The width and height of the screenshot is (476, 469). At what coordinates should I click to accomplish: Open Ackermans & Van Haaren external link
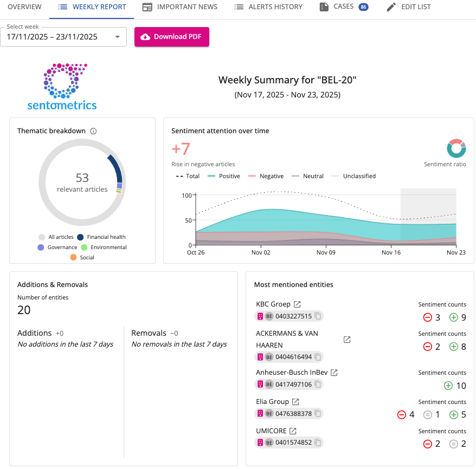click(347, 340)
